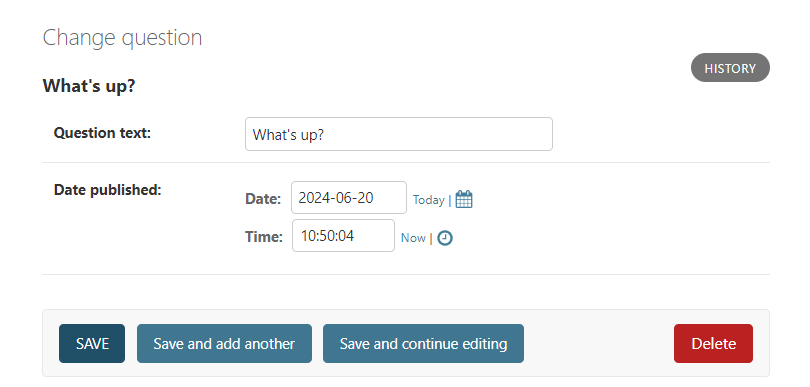View the question's HISTORY

click(x=730, y=68)
